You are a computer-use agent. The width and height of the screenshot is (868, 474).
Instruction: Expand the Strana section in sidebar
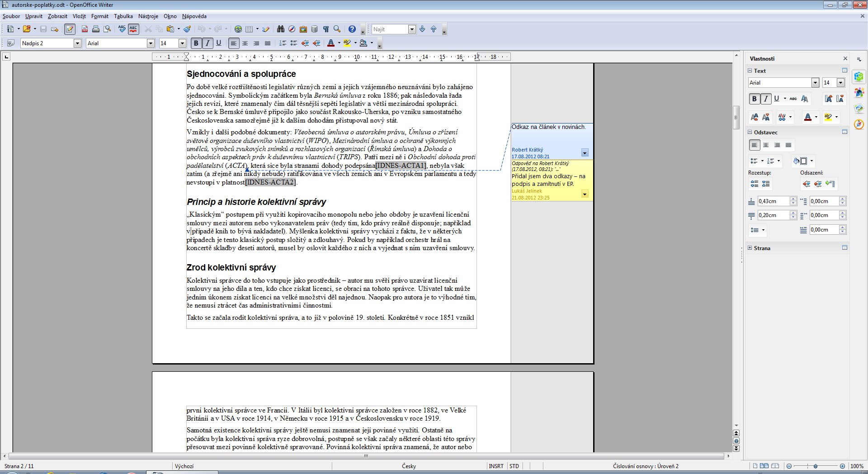(x=750, y=248)
